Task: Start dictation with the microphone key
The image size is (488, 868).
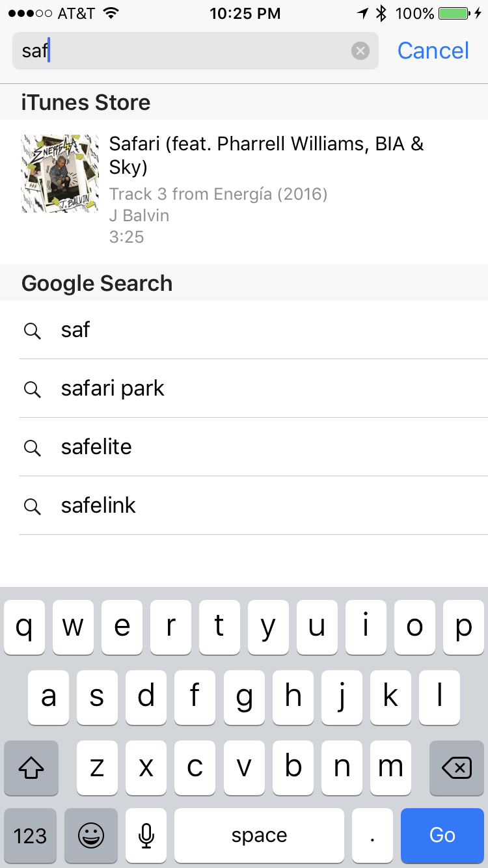Action: pos(146,836)
